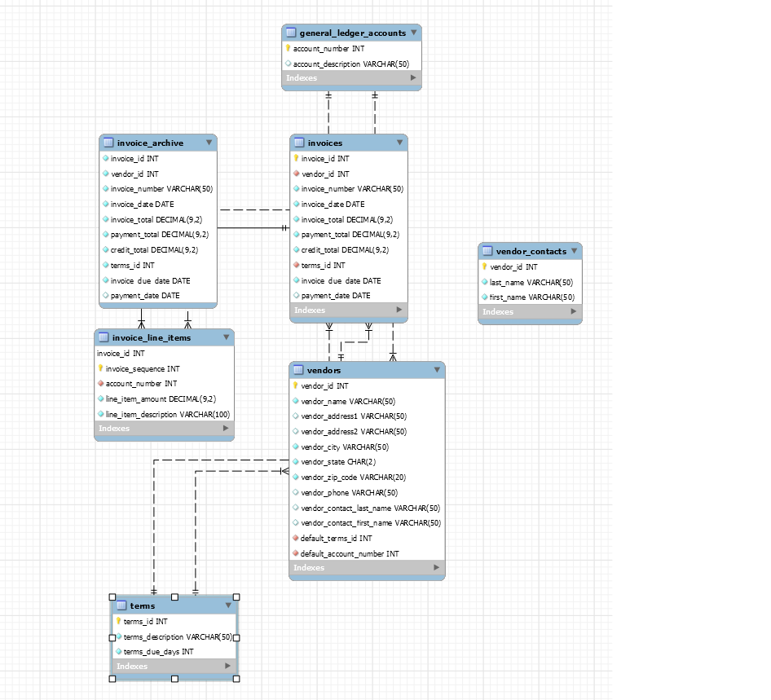Click the primary key icon beside account_number INT in general_ledger_accounts

[x=289, y=48]
